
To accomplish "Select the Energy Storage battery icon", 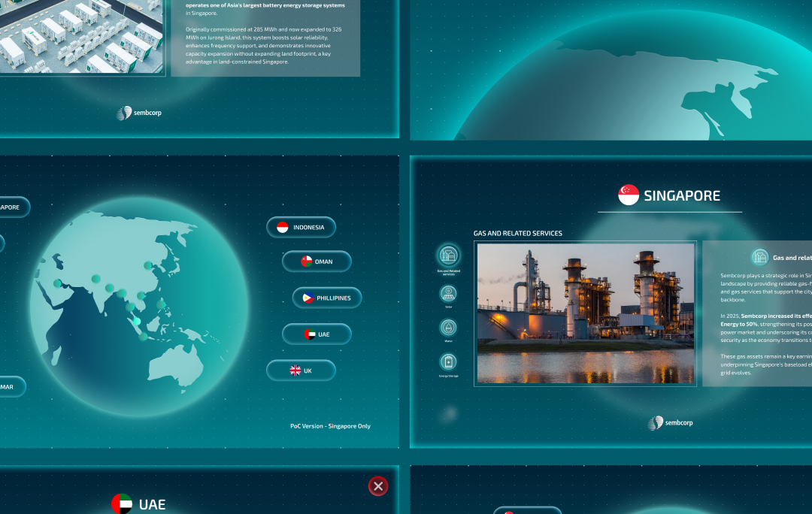I will click(x=449, y=362).
